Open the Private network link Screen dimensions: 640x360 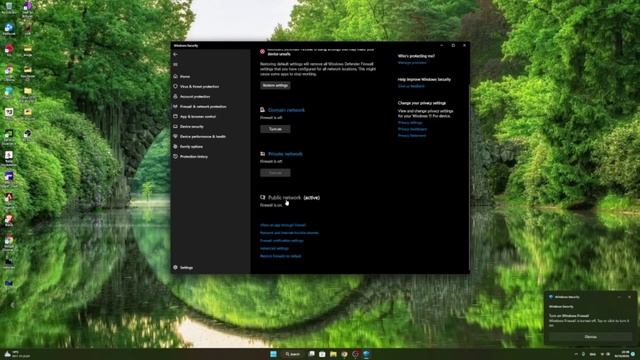click(285, 154)
